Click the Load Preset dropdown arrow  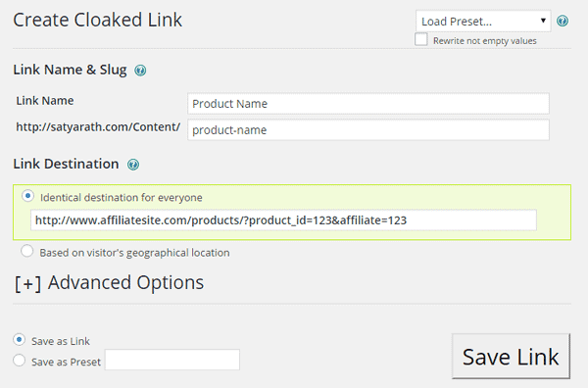coord(543,21)
